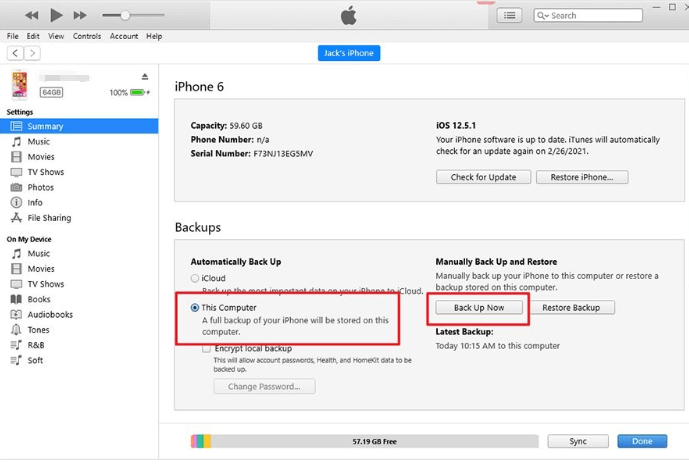
Task: Adjust the volume slider knob
Action: (125, 15)
